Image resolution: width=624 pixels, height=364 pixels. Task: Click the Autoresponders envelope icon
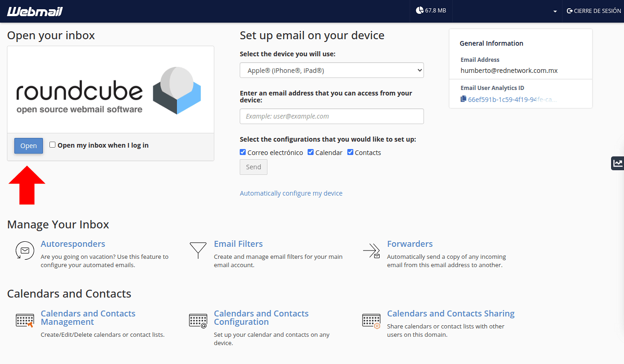coord(24,251)
